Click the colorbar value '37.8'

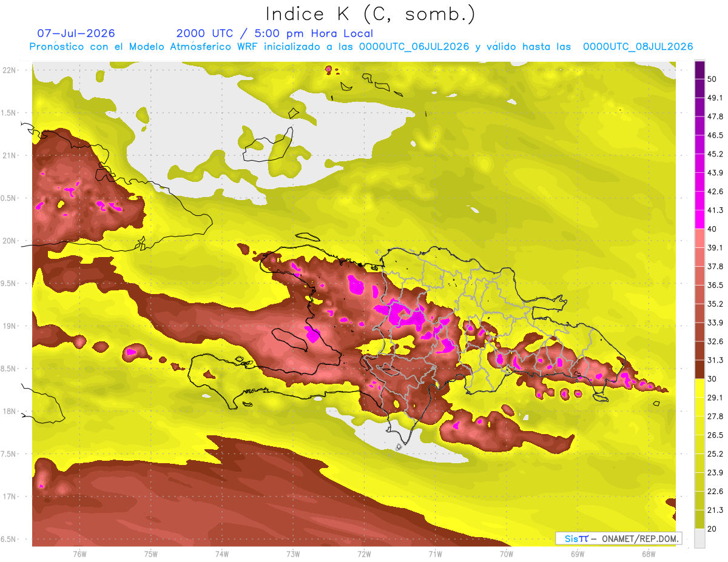click(x=715, y=267)
